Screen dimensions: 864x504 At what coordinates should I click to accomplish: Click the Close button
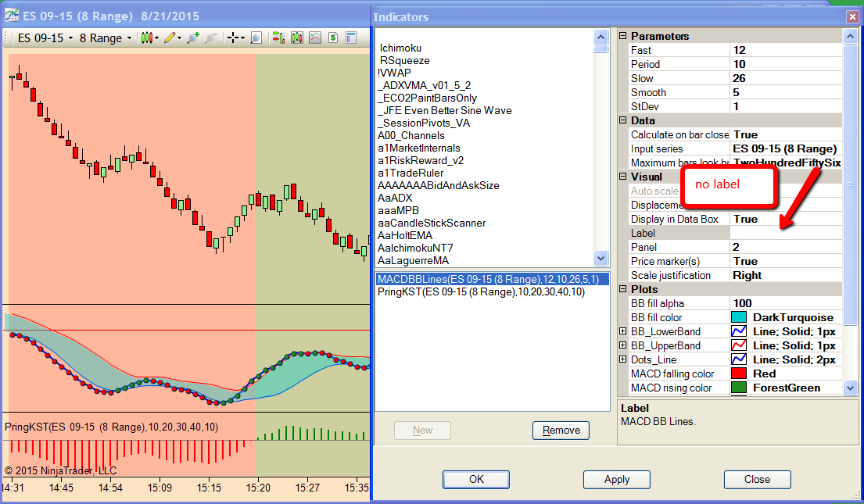[x=757, y=479]
